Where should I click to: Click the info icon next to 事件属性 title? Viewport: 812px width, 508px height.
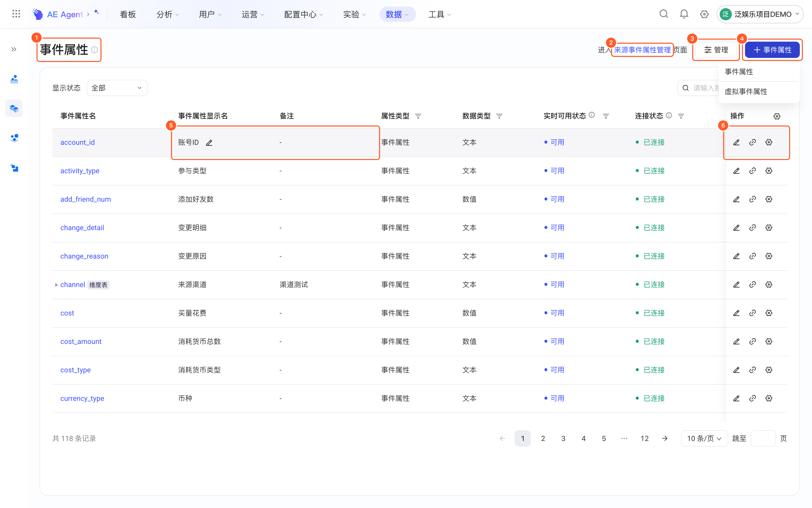95,50
